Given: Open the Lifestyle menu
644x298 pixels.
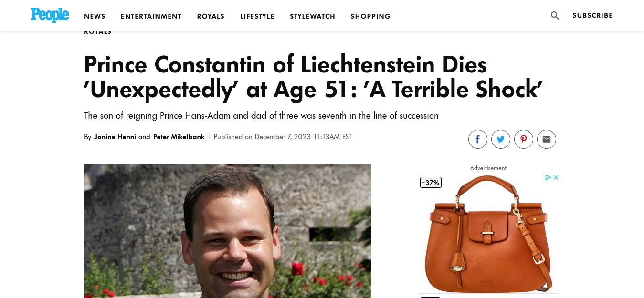Looking at the screenshot, I should click(x=257, y=16).
